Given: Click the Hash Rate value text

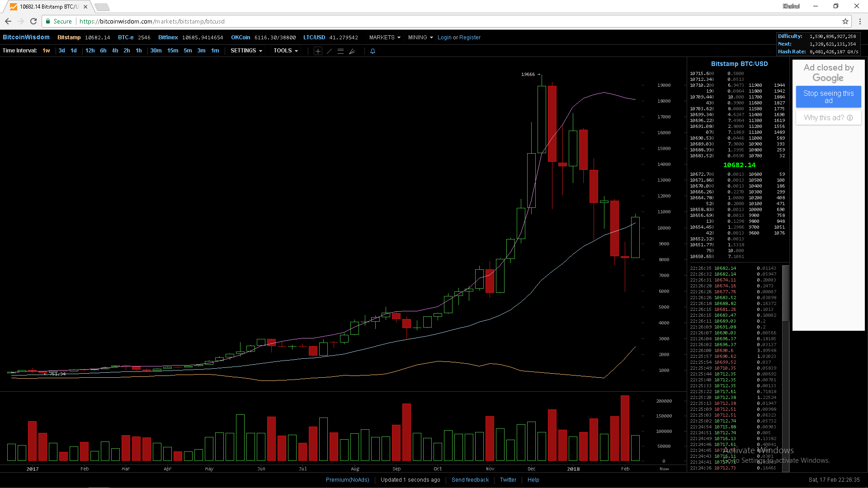Looking at the screenshot, I should coord(834,52).
